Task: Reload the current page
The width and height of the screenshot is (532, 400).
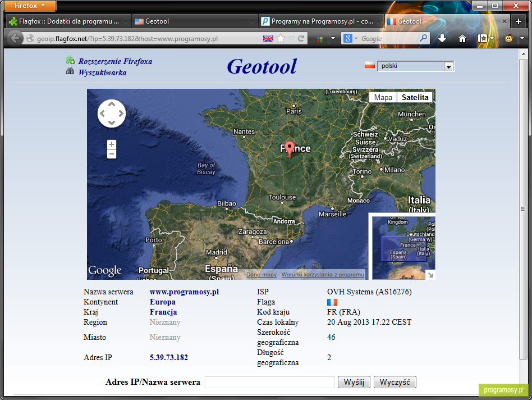Action: pyautogui.click(x=301, y=38)
